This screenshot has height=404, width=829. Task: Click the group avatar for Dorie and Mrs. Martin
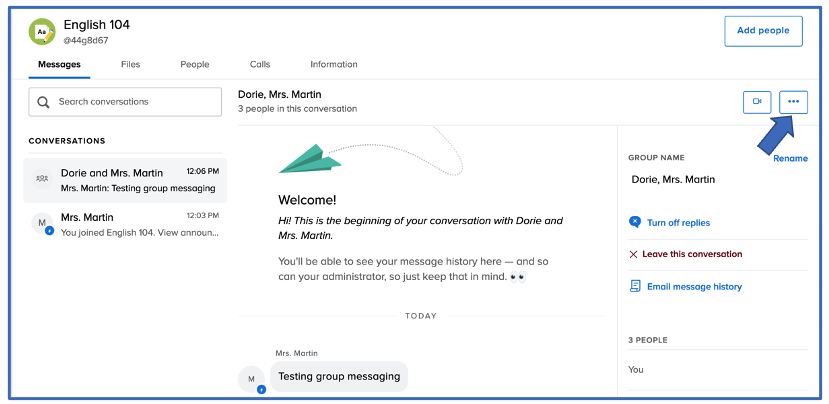[42, 179]
